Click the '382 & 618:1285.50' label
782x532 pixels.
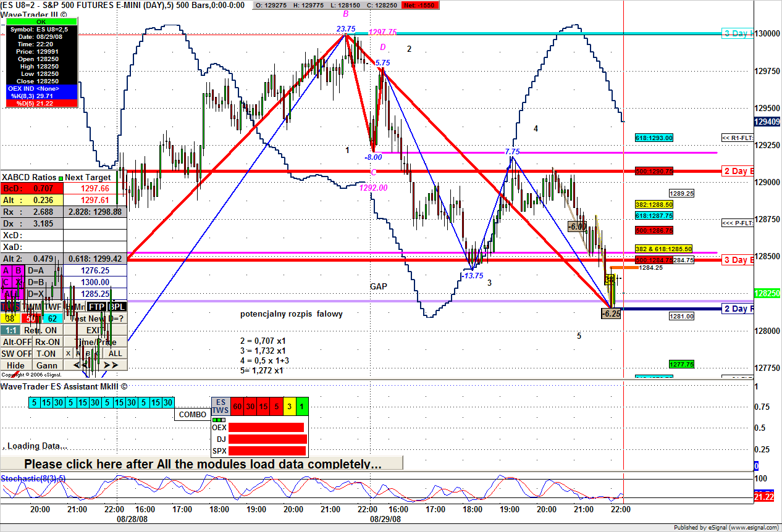(663, 249)
